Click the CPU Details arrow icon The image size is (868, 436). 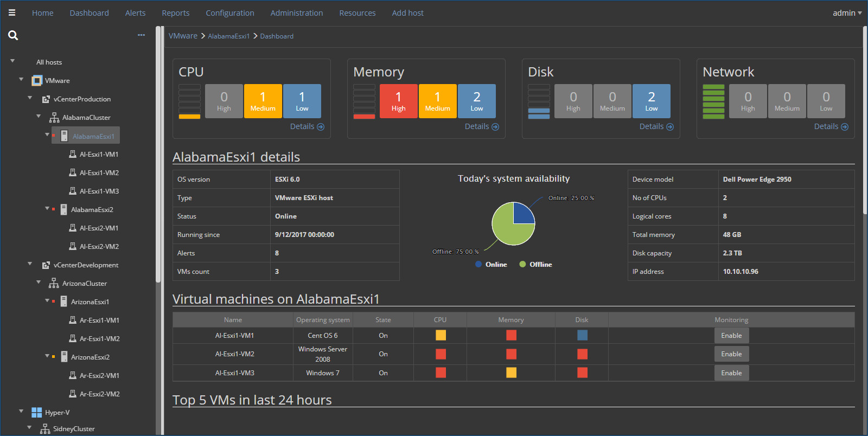321,127
